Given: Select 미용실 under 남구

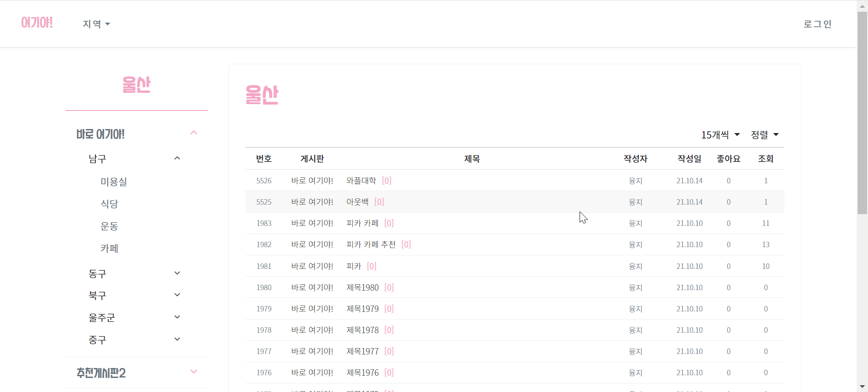Looking at the screenshot, I should pos(113,182).
